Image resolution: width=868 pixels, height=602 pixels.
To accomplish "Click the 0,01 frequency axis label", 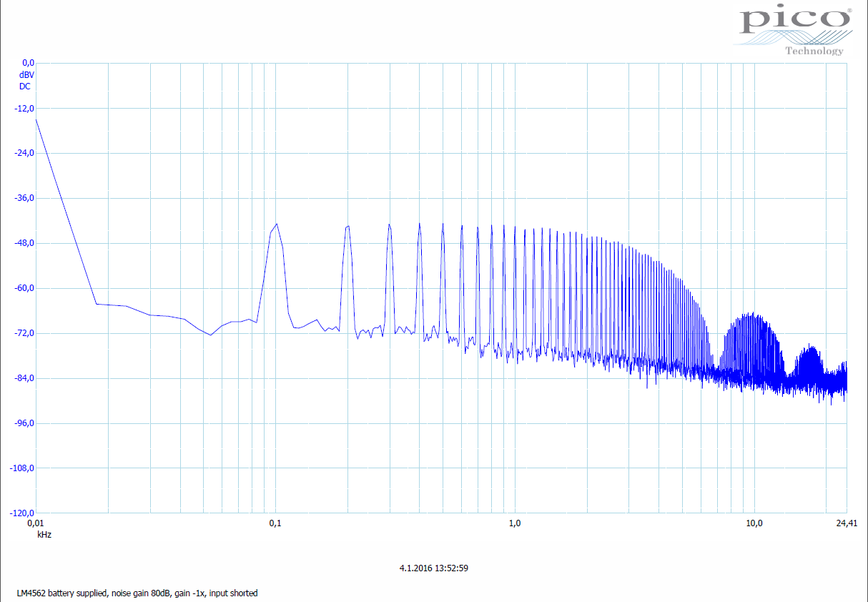I will [x=35, y=524].
